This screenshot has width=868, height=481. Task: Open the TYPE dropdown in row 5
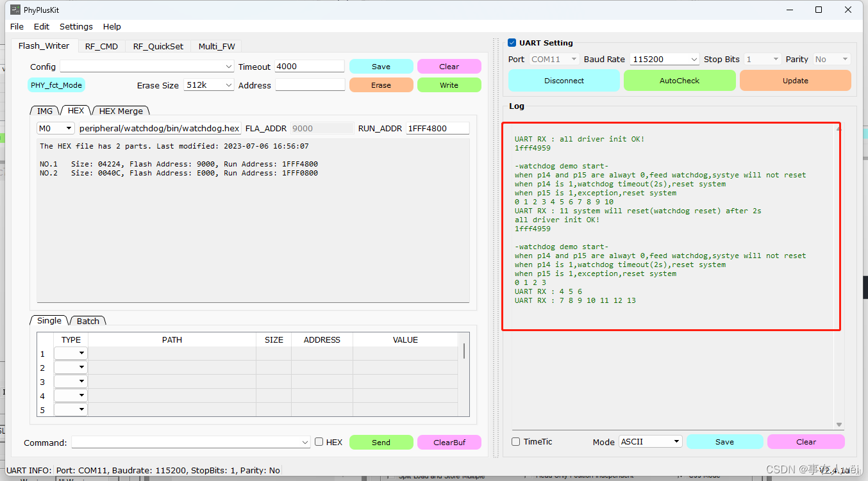[71, 410]
